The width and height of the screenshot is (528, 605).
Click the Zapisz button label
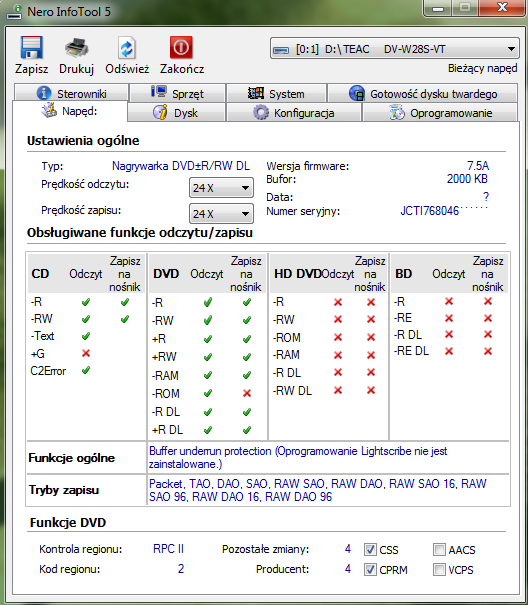point(31,69)
